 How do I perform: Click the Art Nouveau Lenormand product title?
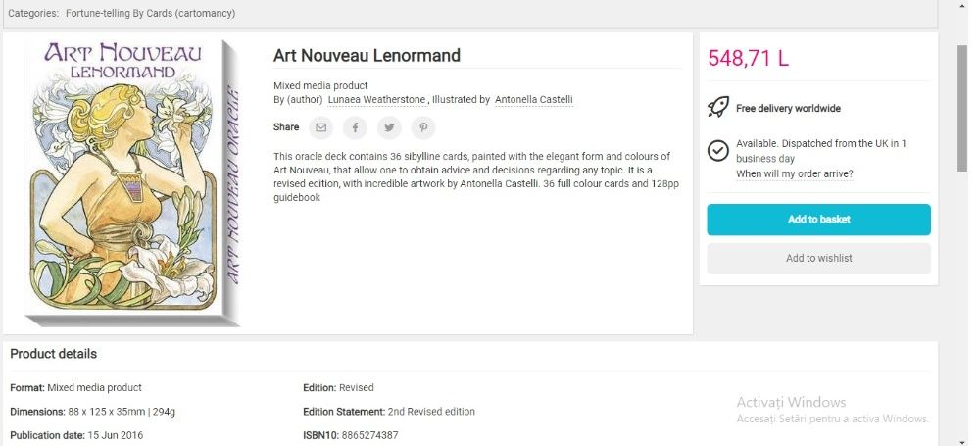point(367,56)
